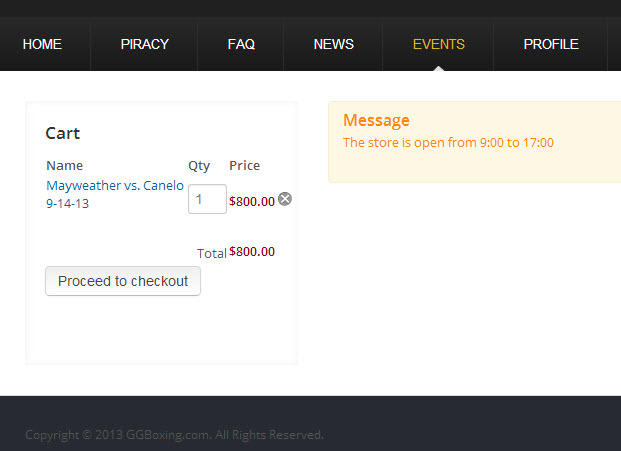Image resolution: width=621 pixels, height=451 pixels.
Task: Click the Qty column header
Action: [x=199, y=166]
